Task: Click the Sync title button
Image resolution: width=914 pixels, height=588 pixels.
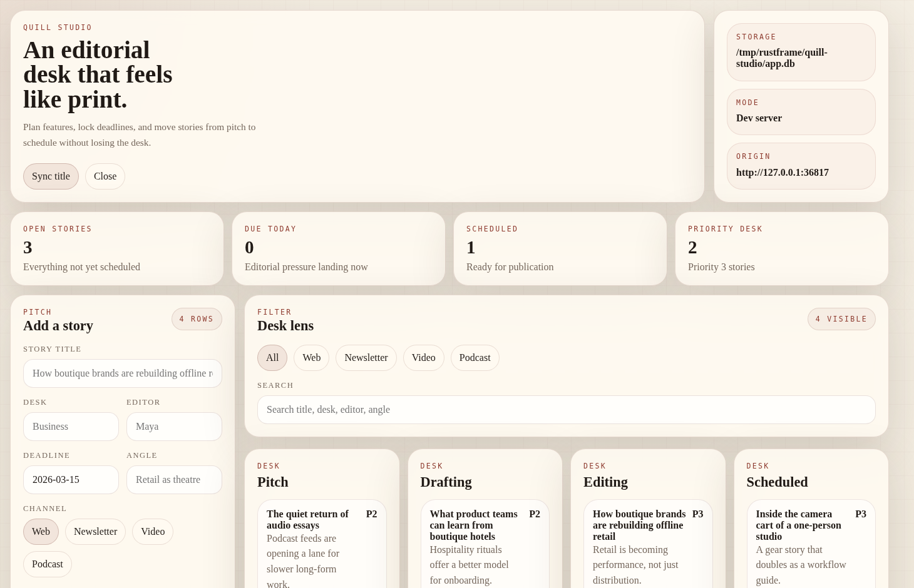Action: pyautogui.click(x=51, y=176)
